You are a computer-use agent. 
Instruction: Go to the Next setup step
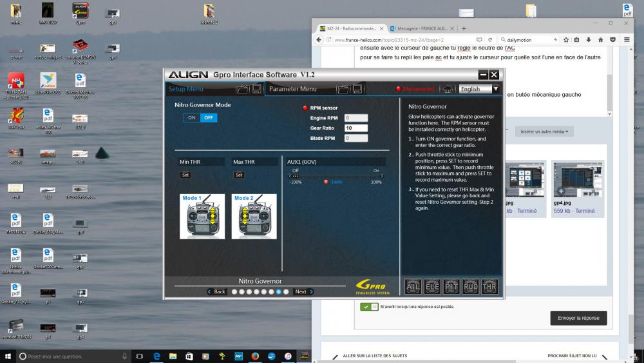coord(303,291)
